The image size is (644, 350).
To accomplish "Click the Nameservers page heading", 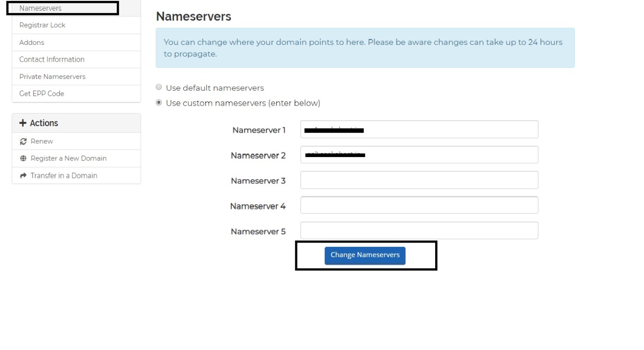I will [x=193, y=16].
